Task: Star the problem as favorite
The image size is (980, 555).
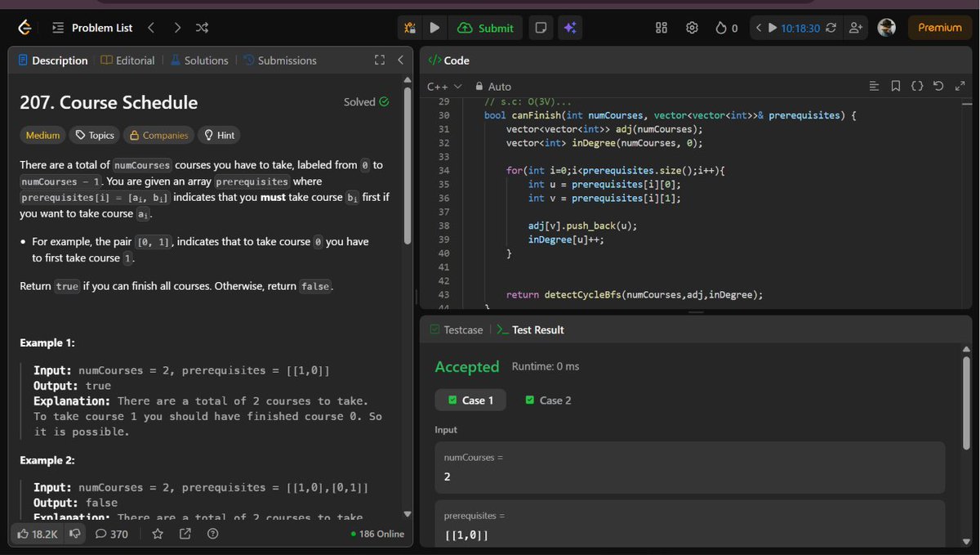Action: coord(158,534)
